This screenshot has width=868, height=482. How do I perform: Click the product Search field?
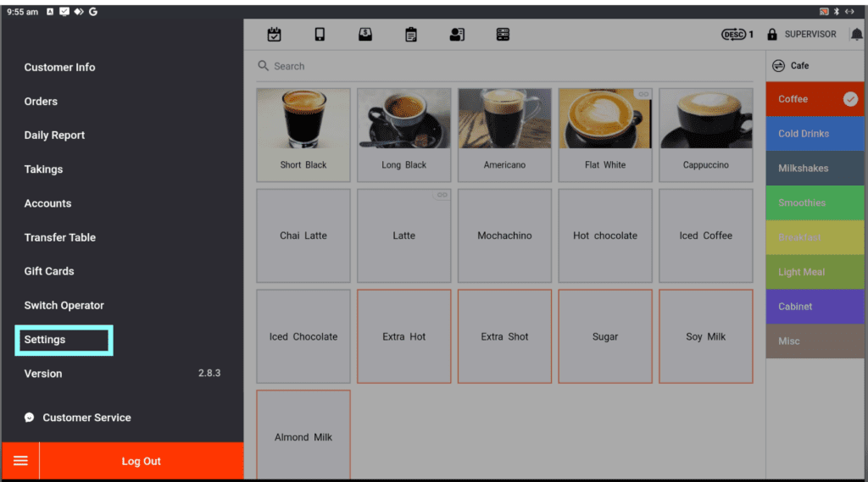(509, 66)
